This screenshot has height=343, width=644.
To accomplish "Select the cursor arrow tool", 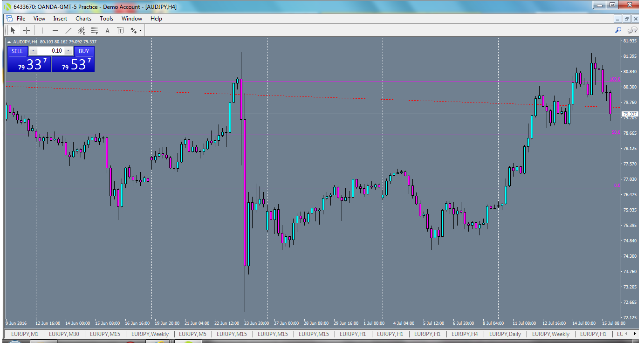I will [13, 30].
